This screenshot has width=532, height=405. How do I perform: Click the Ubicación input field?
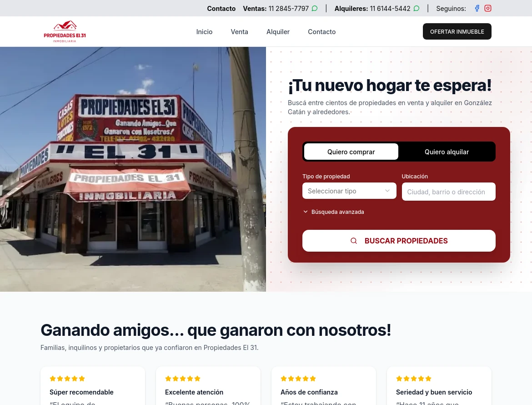click(448, 192)
